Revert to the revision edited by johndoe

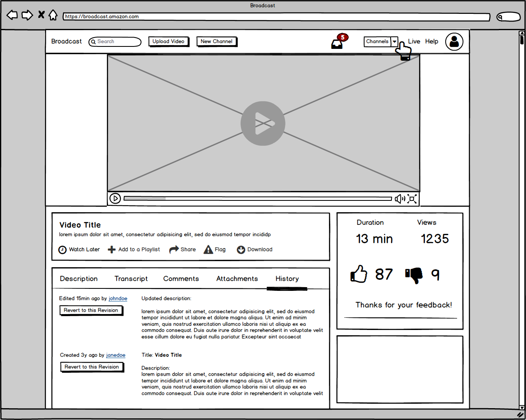click(91, 310)
